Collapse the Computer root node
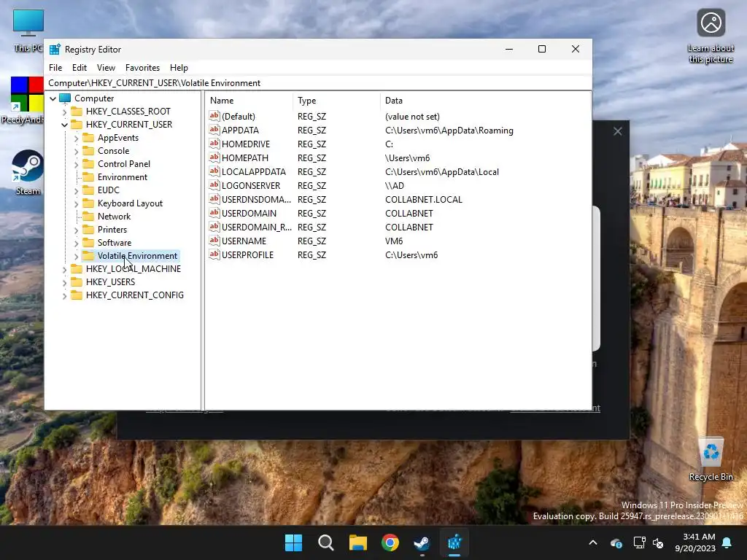 pyautogui.click(x=53, y=98)
